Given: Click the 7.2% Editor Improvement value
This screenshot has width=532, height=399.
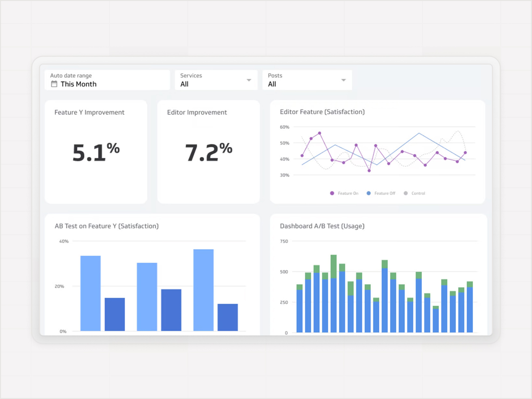Looking at the screenshot, I should [x=208, y=152].
